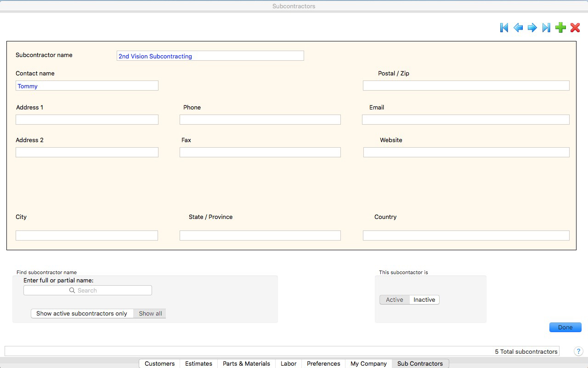Open help via the question mark icon
Screen dimensions: 588x368
point(578,351)
